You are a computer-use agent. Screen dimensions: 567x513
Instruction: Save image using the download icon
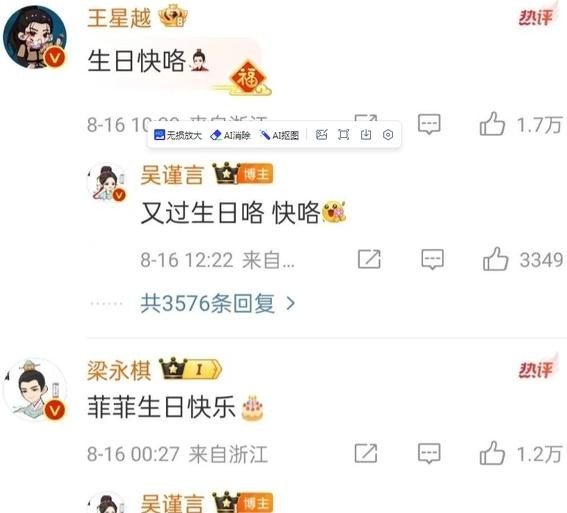[x=366, y=135]
